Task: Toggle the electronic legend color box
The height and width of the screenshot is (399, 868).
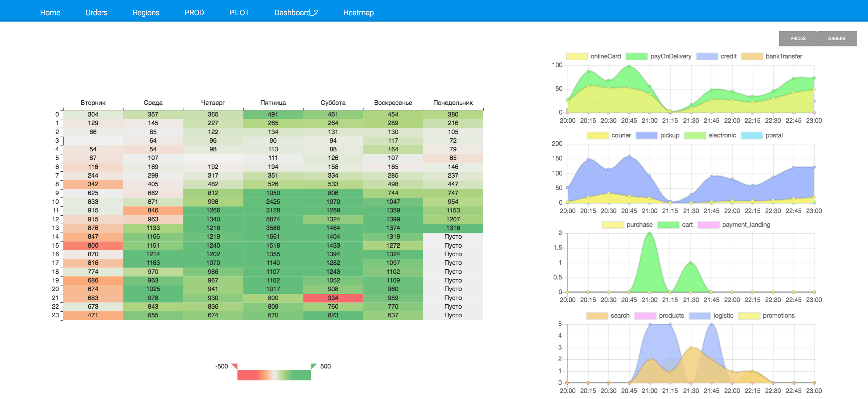Action: coord(695,136)
